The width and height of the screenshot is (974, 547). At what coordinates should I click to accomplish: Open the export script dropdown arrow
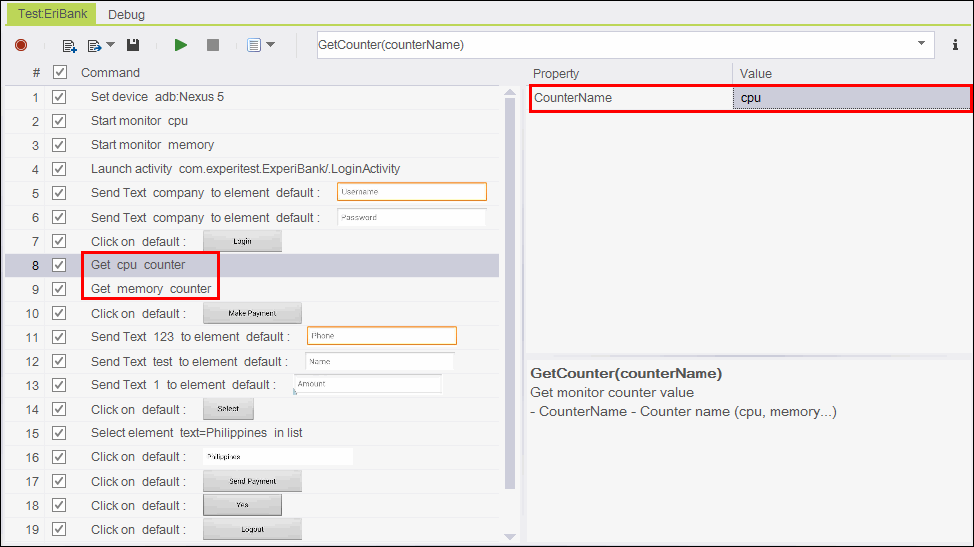110,45
